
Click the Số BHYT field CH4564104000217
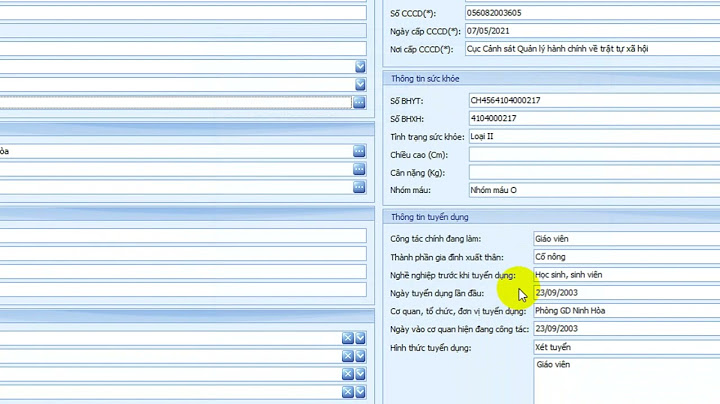[594, 100]
